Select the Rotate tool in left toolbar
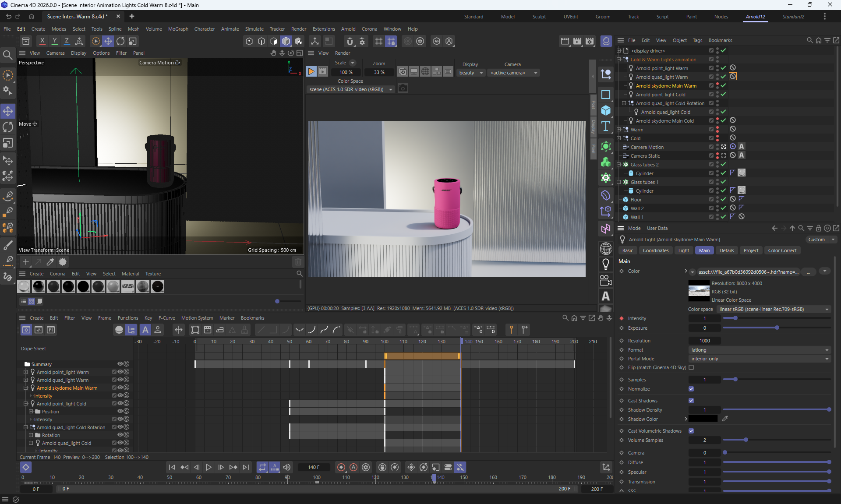The height and width of the screenshot is (504, 841). (8, 127)
